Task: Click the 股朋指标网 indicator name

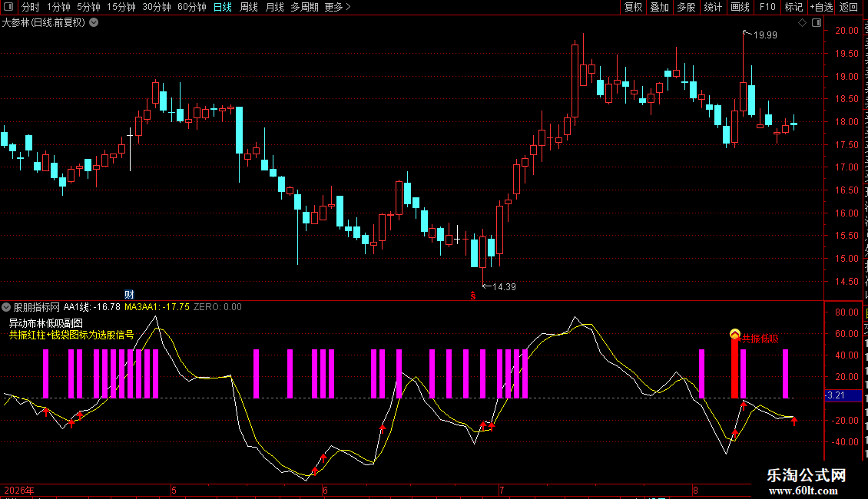Action: tap(37, 307)
